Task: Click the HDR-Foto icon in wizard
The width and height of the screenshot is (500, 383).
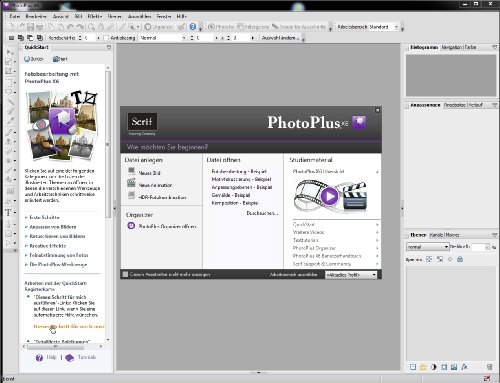Action: point(131,195)
